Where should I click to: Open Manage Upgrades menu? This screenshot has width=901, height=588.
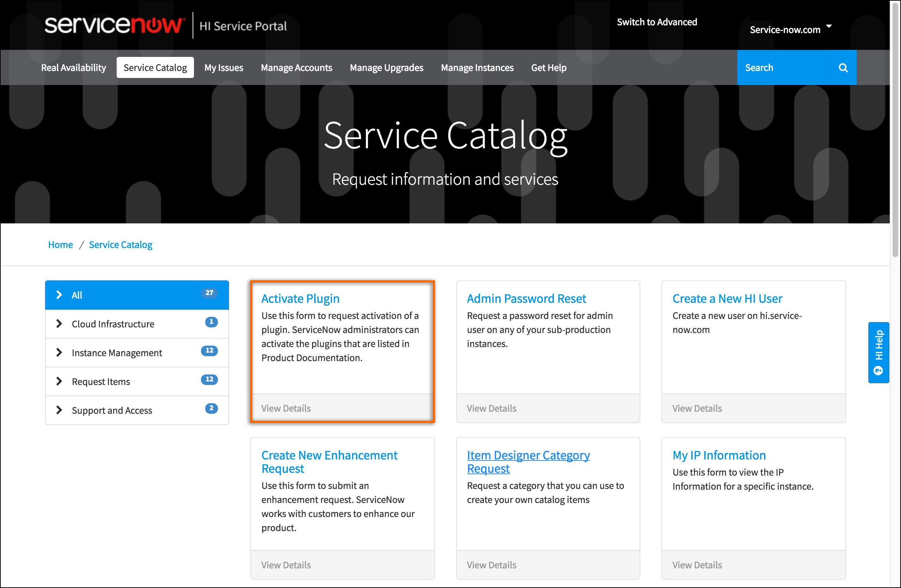click(x=387, y=68)
